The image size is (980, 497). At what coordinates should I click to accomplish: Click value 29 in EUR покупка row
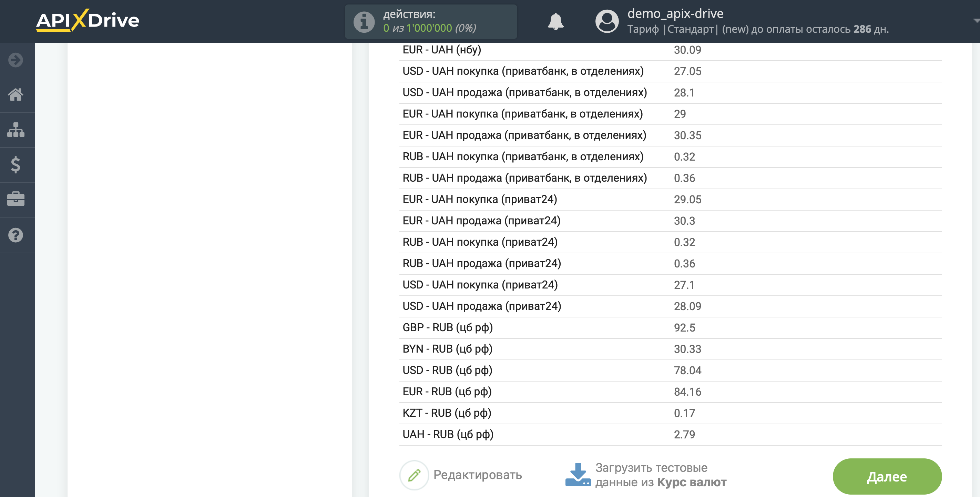680,114
